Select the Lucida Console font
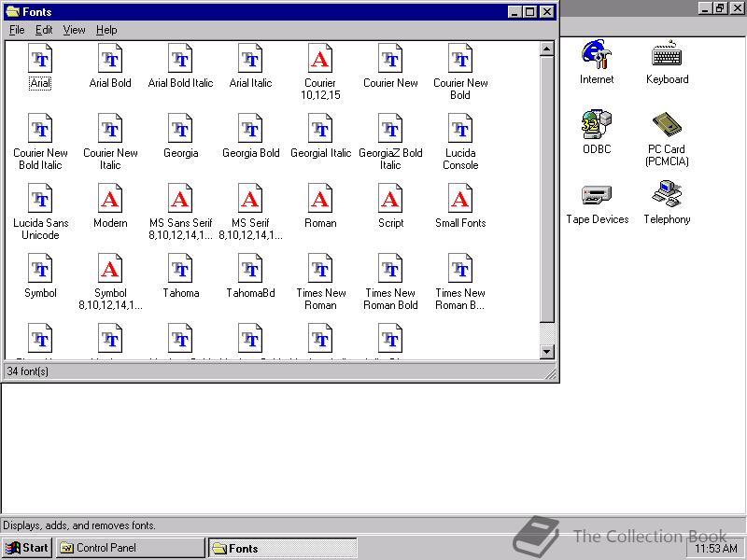This screenshot has width=747, height=560. pos(460,129)
